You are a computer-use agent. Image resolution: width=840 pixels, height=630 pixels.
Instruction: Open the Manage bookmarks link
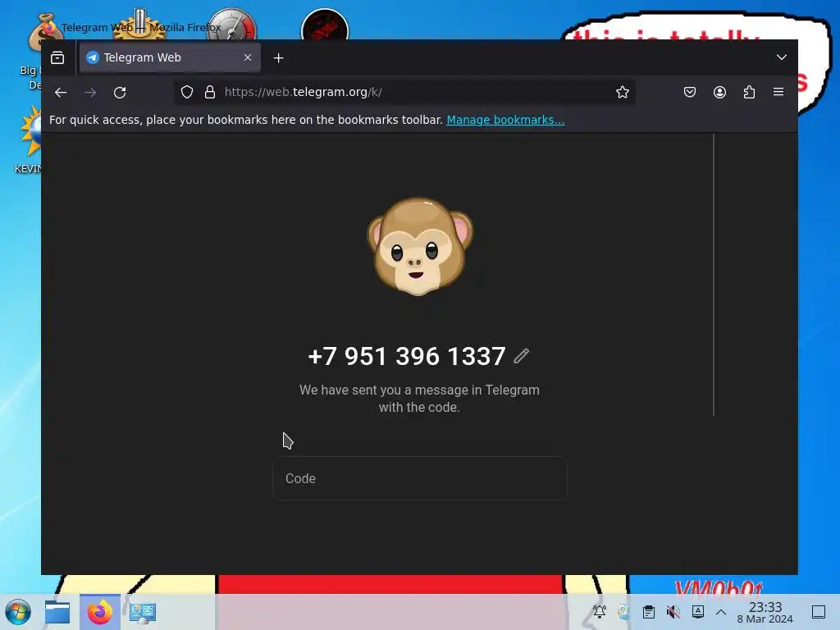[505, 120]
